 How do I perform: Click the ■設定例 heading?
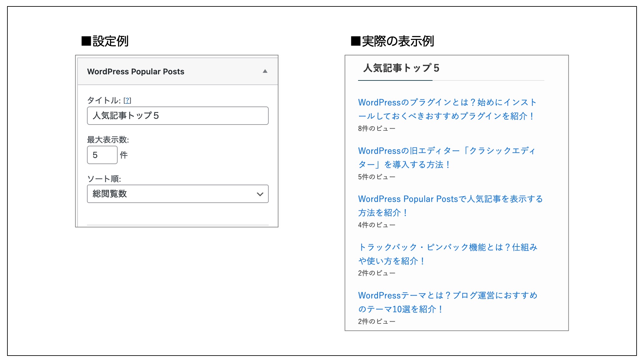pyautogui.click(x=105, y=41)
